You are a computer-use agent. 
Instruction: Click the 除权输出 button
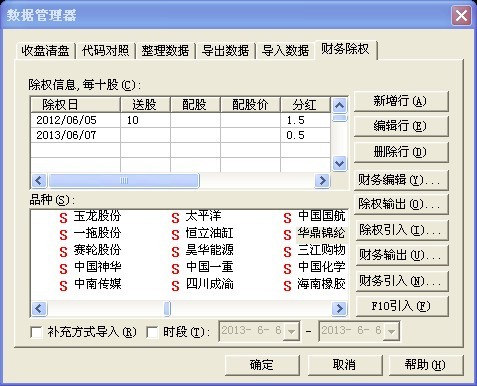(401, 204)
